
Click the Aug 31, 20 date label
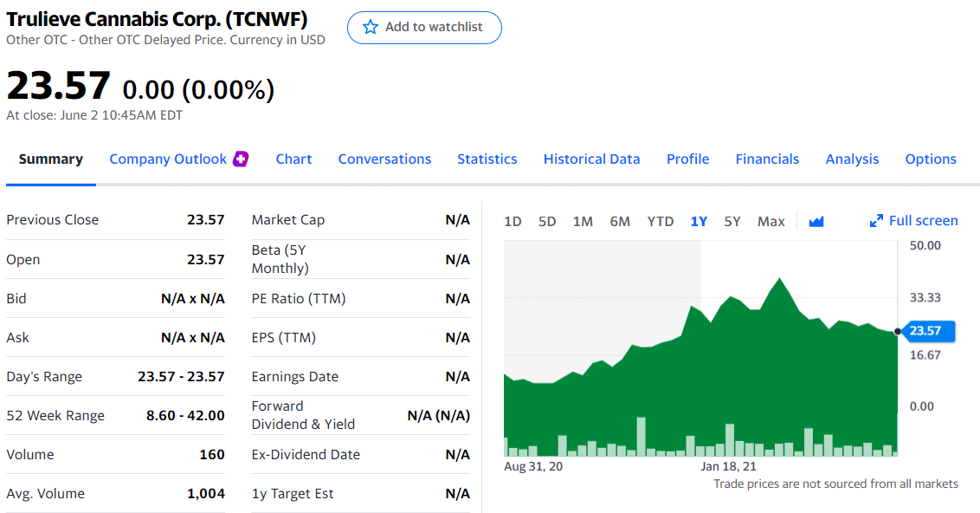point(533,466)
